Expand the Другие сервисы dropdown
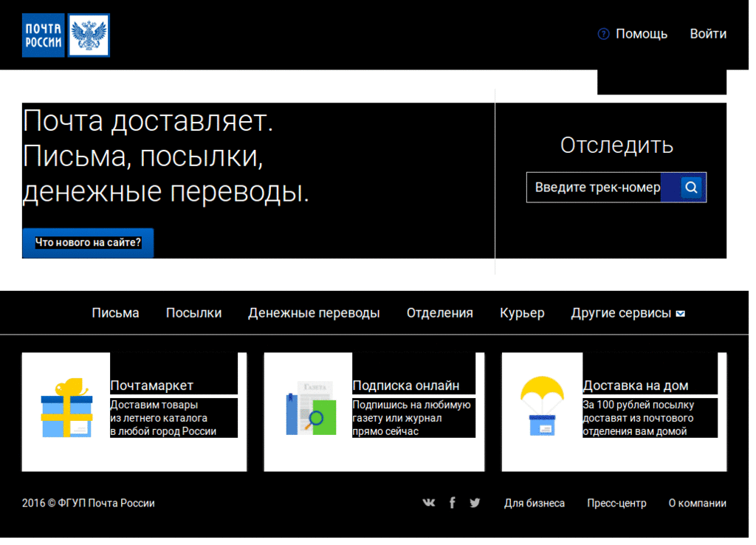This screenshot has height=545, width=756. tap(628, 313)
